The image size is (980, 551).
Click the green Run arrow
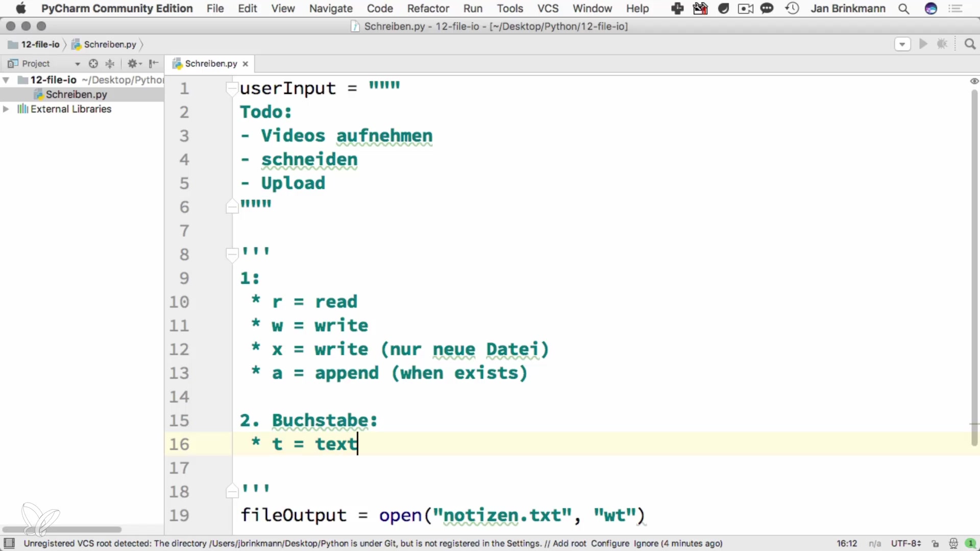pyautogui.click(x=923, y=44)
